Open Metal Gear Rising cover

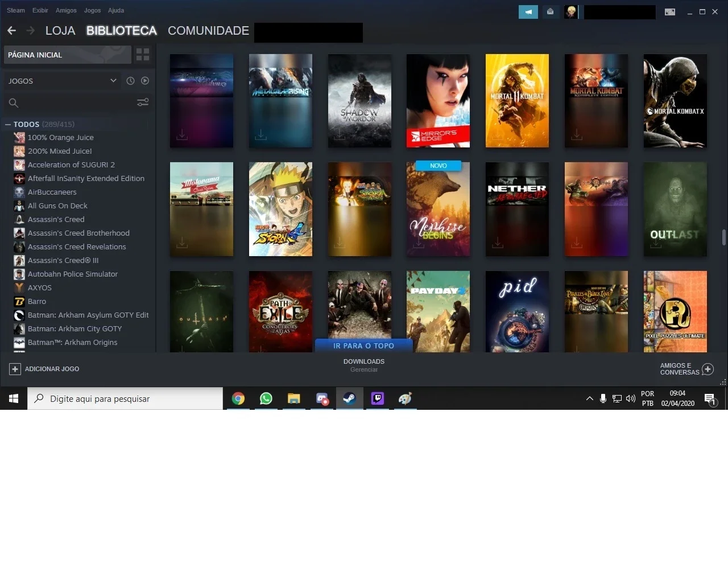[x=280, y=101]
